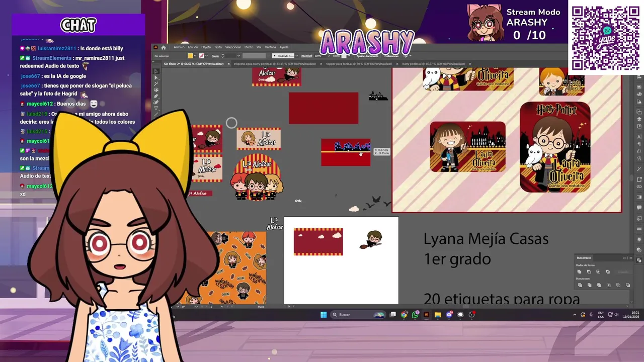Collapse the Buscatrazos panel with double arrows
Screen dimensions: 644x362
(x=624, y=258)
